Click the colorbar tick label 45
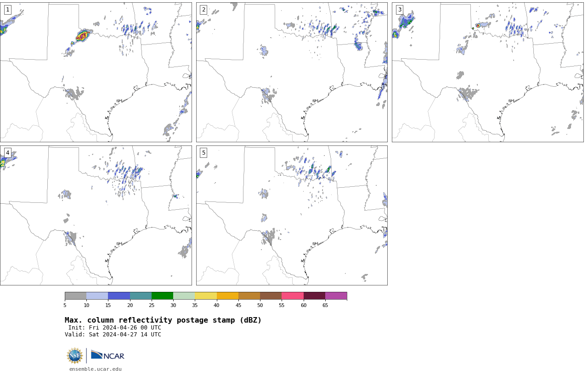This screenshot has height=374, width=588. click(x=238, y=305)
